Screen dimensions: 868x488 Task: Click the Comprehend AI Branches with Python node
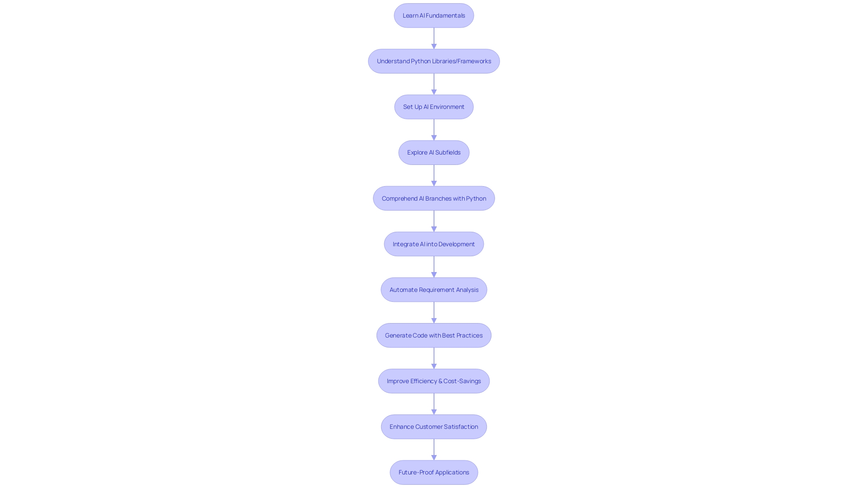[x=434, y=198]
